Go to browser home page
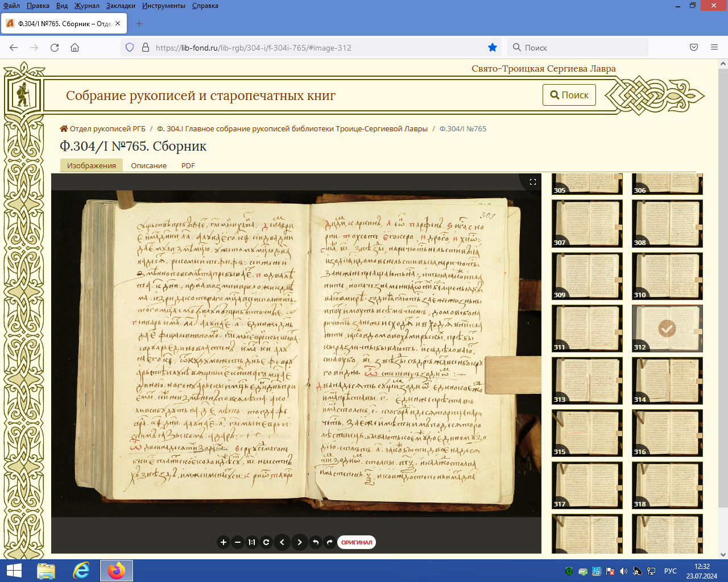The image size is (728, 582). point(75,48)
